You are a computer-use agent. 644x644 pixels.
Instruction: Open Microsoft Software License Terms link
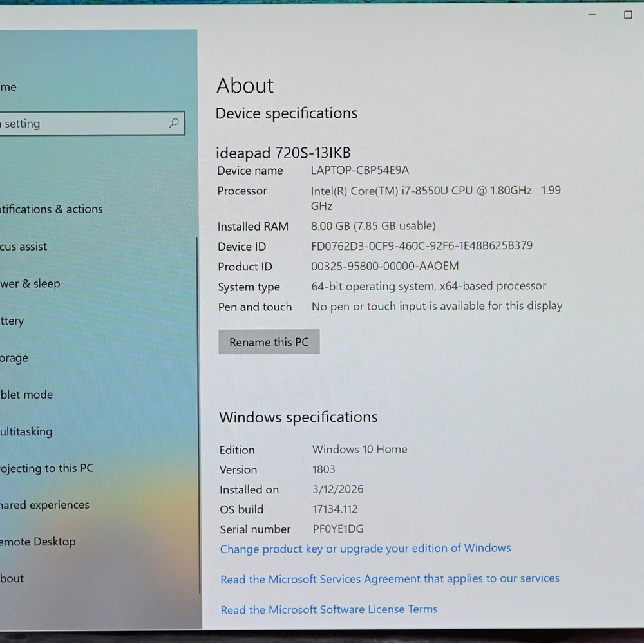pos(329,609)
